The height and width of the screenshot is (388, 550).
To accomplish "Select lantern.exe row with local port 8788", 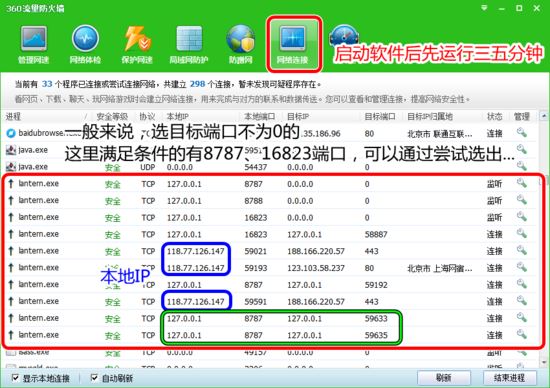I will 270,201.
